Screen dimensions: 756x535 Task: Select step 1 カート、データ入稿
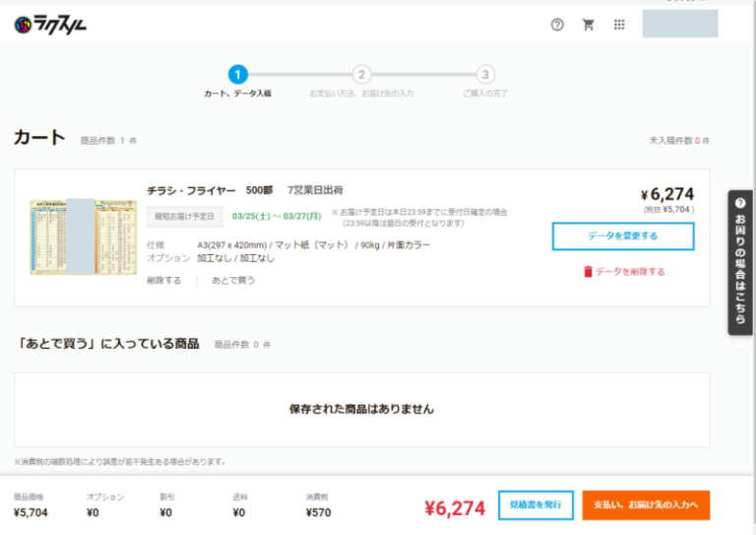[x=237, y=75]
